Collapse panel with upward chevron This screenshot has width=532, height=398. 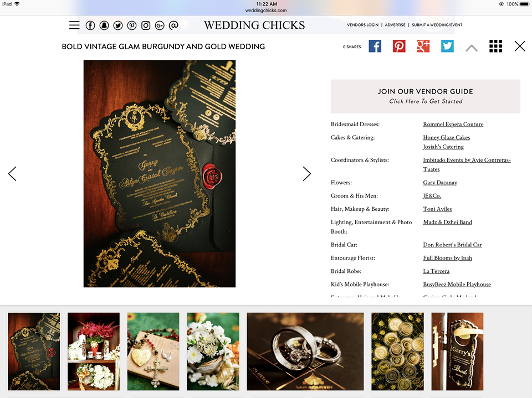point(472,48)
